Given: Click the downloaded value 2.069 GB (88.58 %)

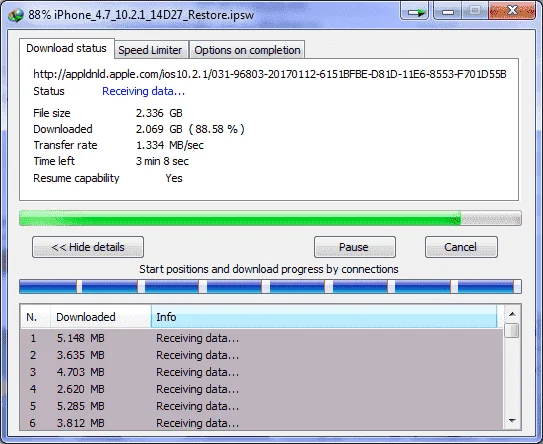Looking at the screenshot, I should 190,129.
